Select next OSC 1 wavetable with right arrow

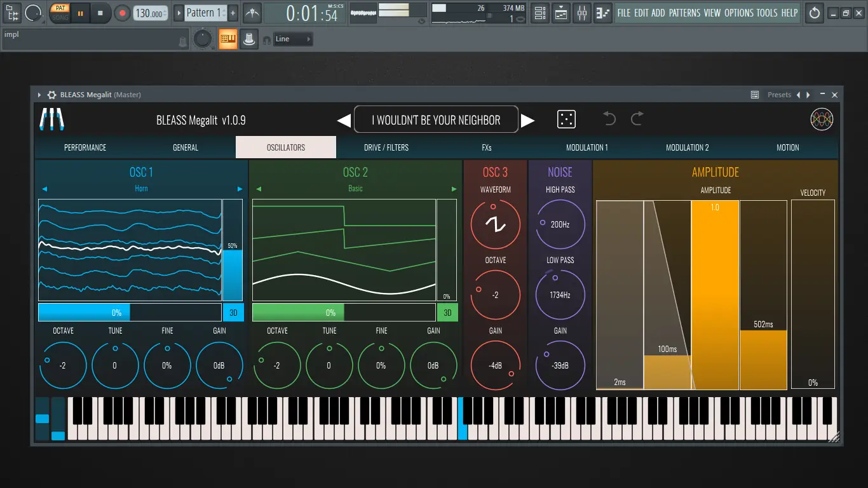click(x=240, y=189)
